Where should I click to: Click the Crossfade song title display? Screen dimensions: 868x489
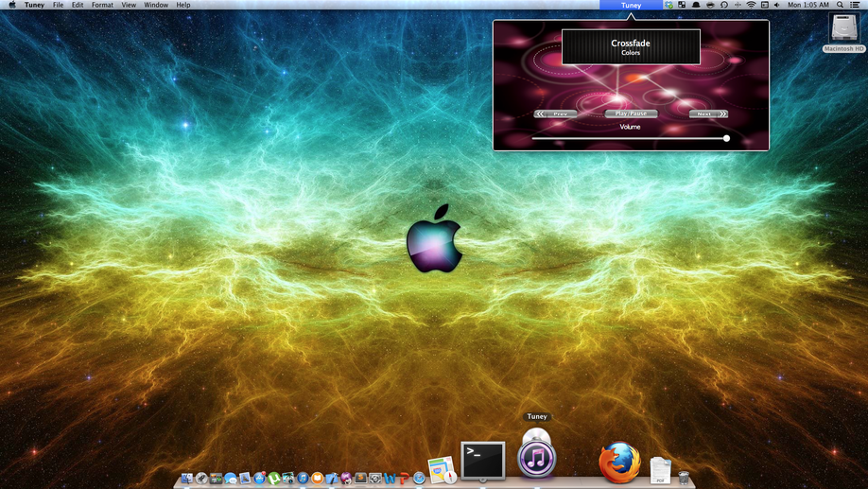631,47
